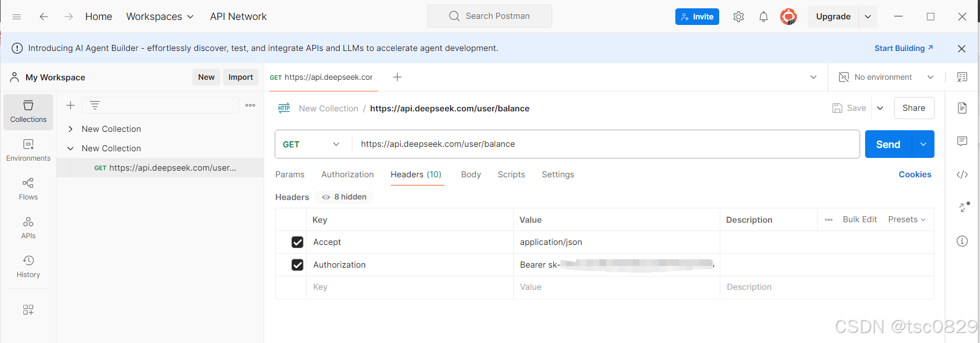The height and width of the screenshot is (343, 980).
Task: Open Code snippet icon in right sidebar
Action: click(x=962, y=175)
